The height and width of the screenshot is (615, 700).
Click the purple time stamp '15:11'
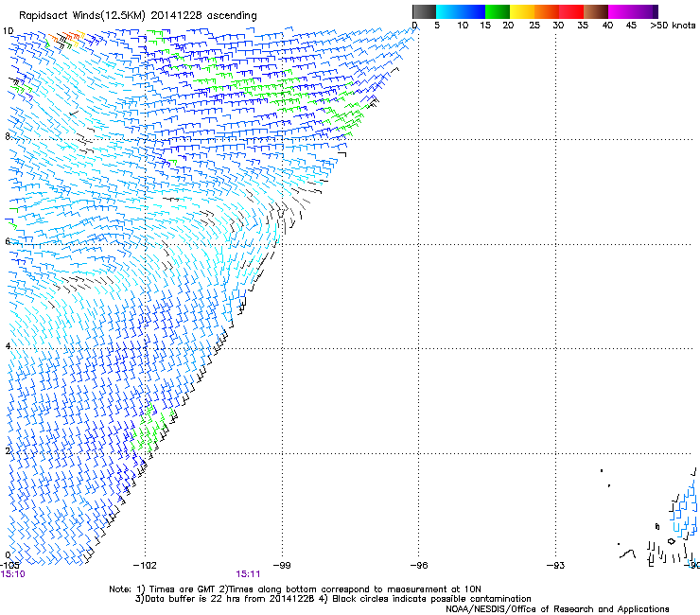(248, 574)
